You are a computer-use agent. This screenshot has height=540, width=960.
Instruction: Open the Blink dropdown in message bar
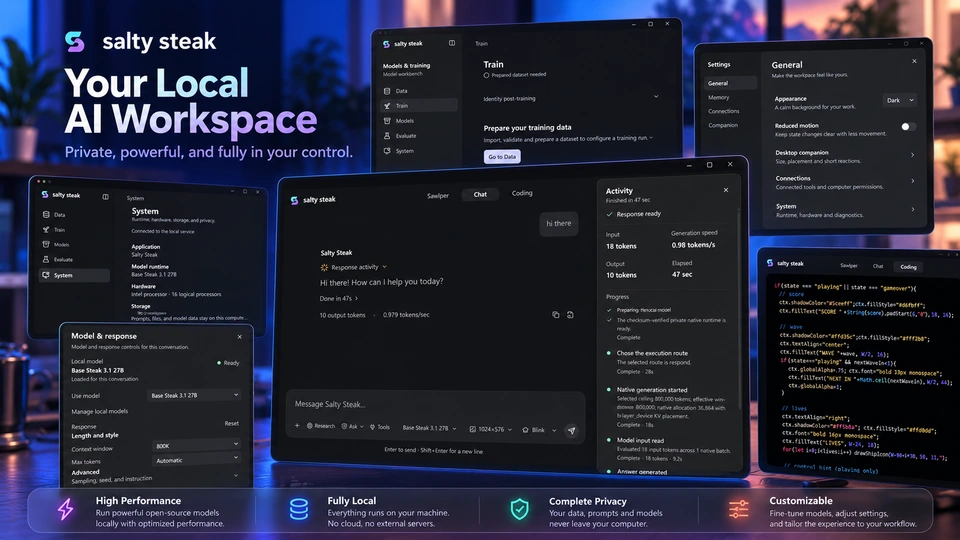(x=539, y=430)
